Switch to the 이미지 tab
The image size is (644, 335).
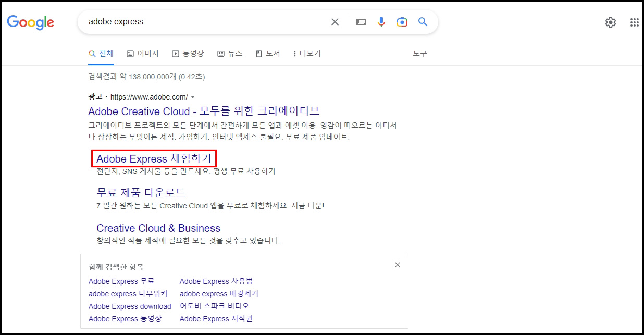pos(143,54)
